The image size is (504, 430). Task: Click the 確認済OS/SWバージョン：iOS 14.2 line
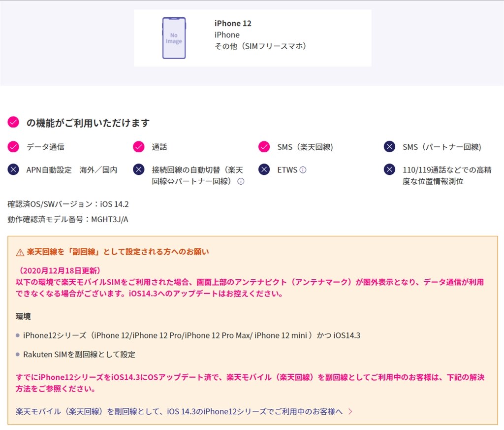[68, 204]
